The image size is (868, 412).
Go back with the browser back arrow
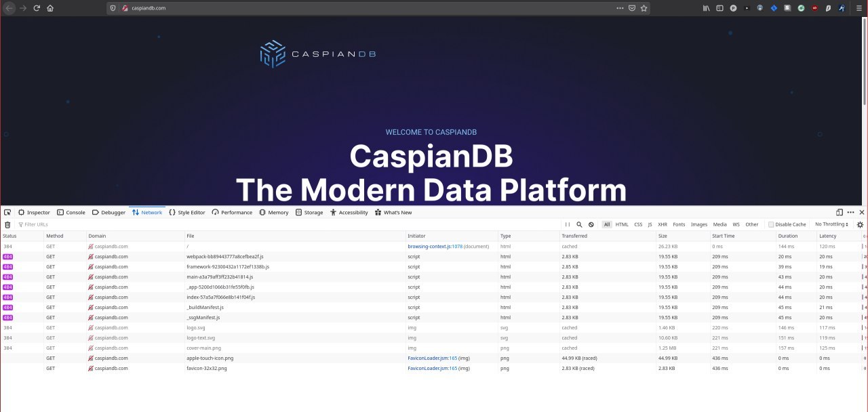9,8
